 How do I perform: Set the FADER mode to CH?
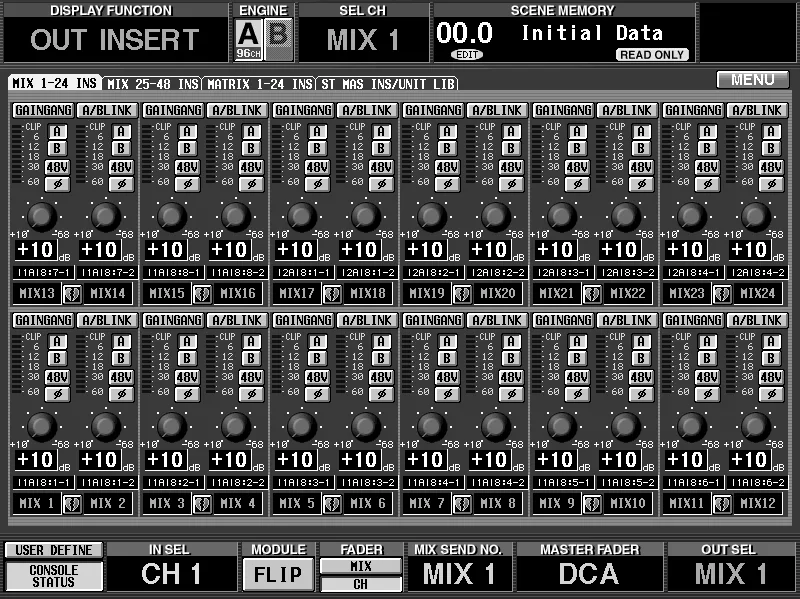click(361, 584)
